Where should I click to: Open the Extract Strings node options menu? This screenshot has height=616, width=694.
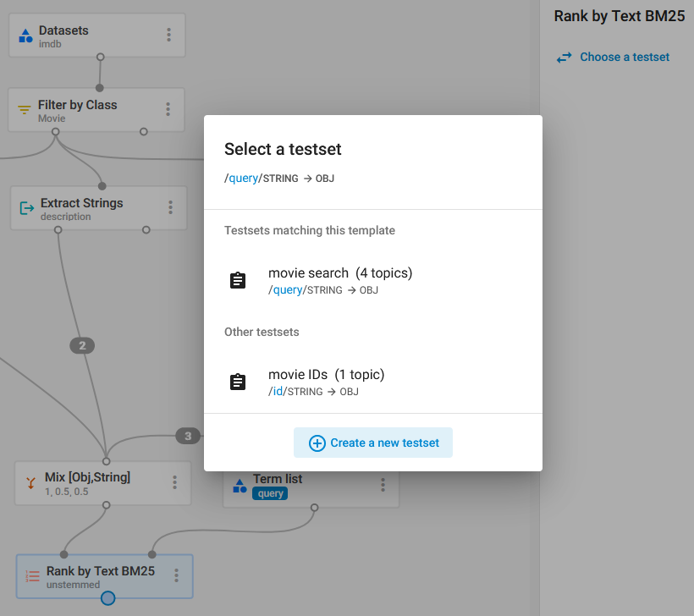[x=170, y=207]
